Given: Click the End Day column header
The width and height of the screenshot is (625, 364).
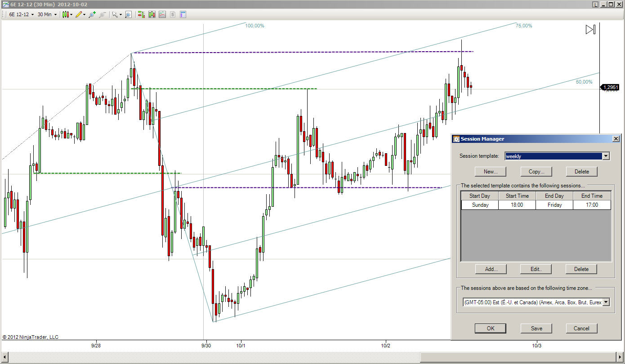Looking at the screenshot, I should pos(554,196).
